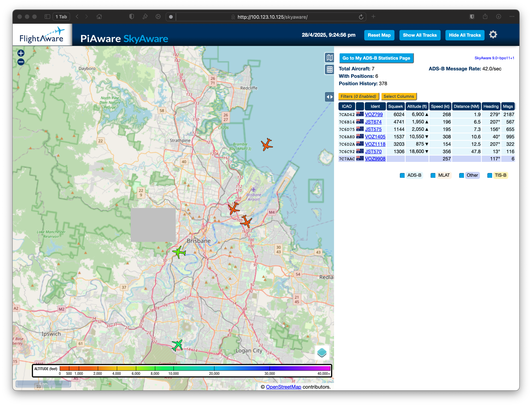The width and height of the screenshot is (532, 406).
Task: Open the browser extensions gear icon
Action: (158, 16)
